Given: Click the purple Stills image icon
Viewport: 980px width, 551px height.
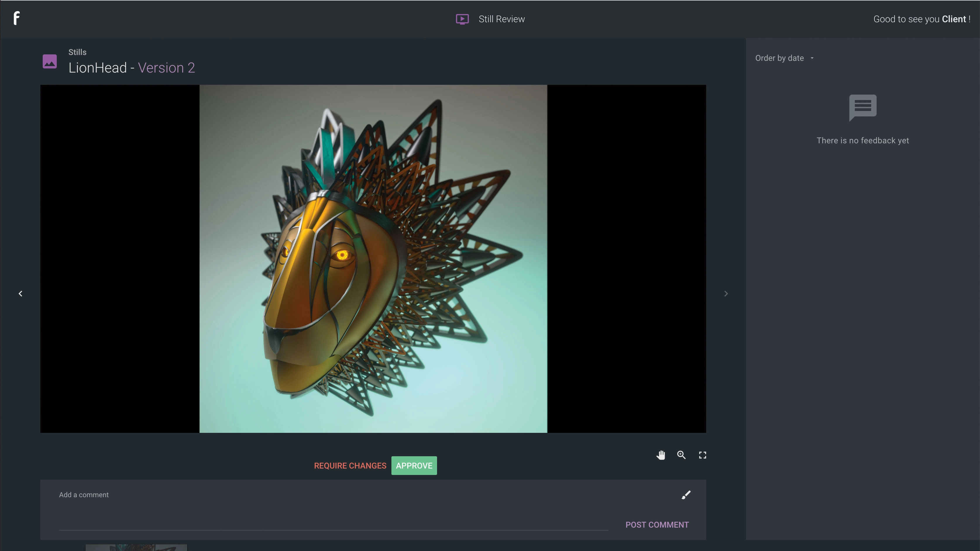Looking at the screenshot, I should pyautogui.click(x=50, y=61).
